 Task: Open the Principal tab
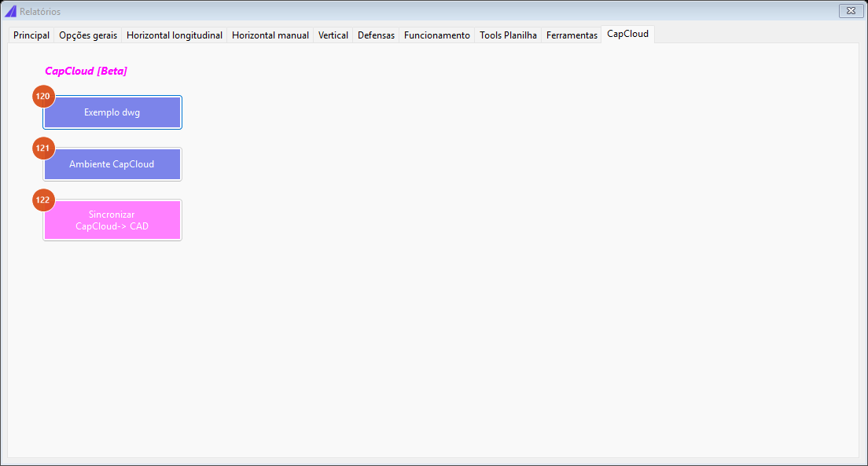point(31,35)
